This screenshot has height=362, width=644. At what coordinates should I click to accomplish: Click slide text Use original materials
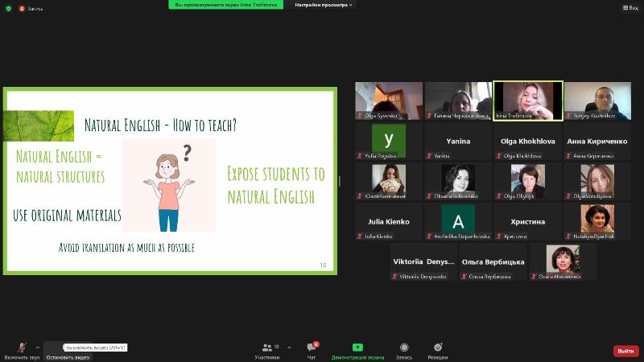coord(67,215)
